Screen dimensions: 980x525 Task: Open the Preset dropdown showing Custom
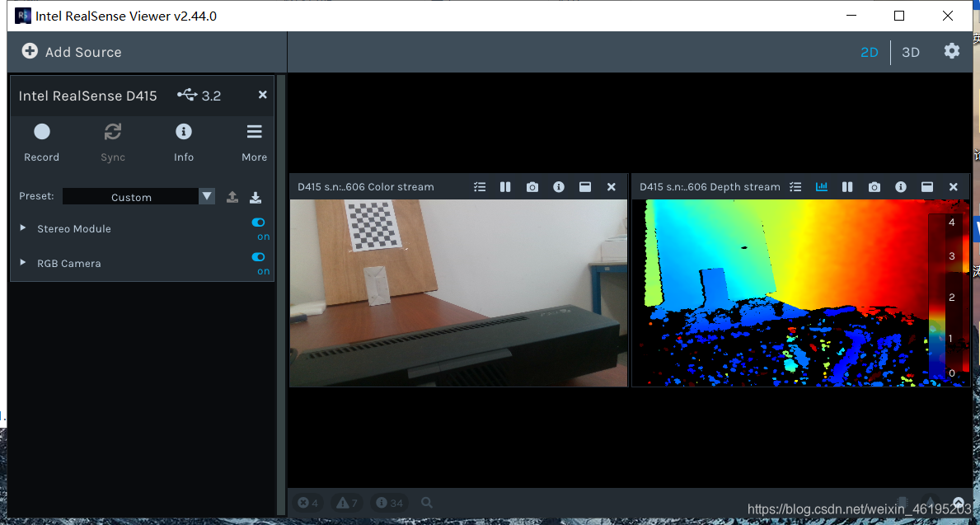click(x=138, y=197)
